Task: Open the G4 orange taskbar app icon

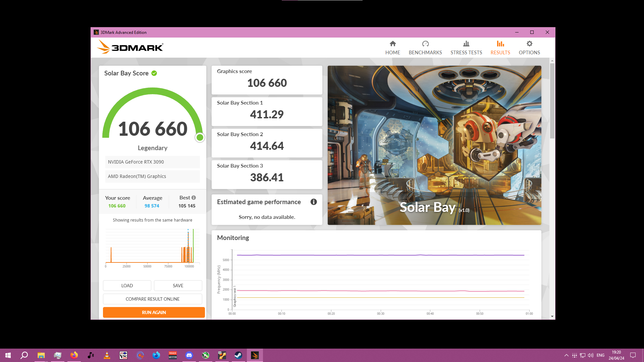Action: [222, 355]
